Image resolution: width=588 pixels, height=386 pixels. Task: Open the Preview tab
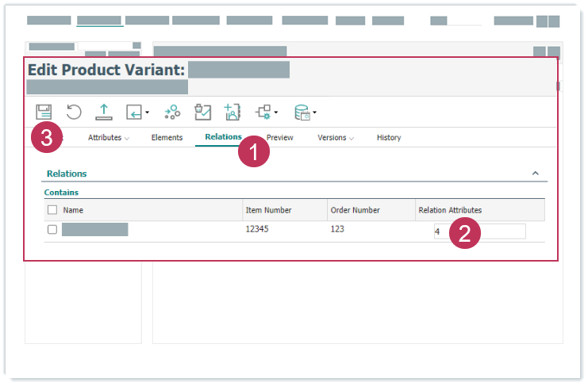[279, 138]
